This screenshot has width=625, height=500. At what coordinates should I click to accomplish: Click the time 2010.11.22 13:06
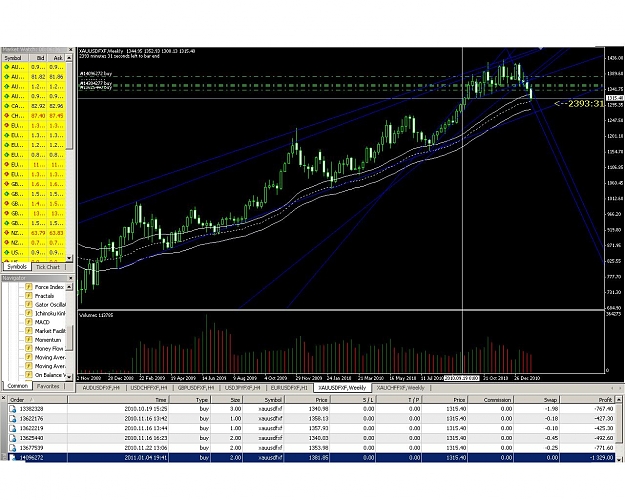(x=145, y=448)
